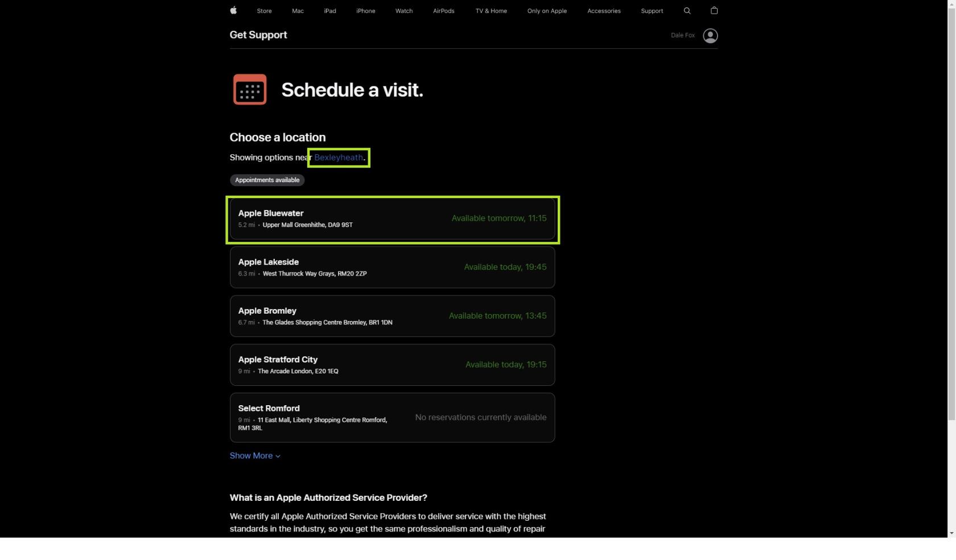Click the scrollbar down arrow

(951, 533)
